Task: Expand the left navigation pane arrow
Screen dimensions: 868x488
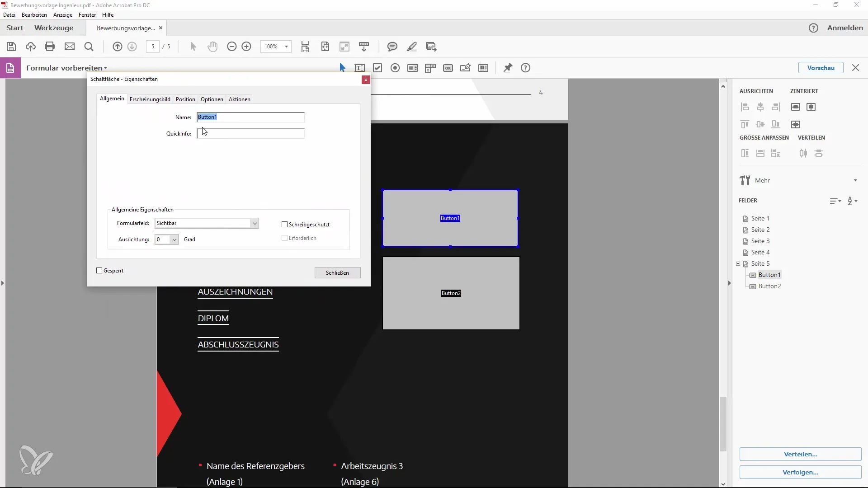Action: pyautogui.click(x=3, y=283)
